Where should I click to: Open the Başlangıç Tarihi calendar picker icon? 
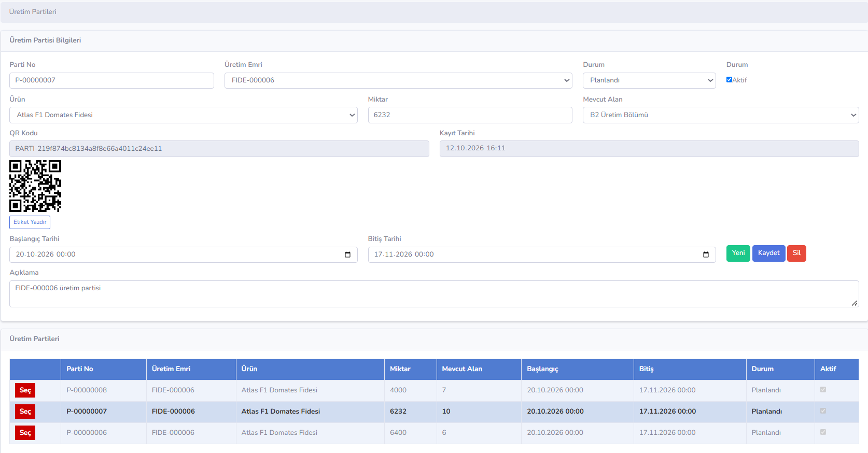tap(347, 254)
